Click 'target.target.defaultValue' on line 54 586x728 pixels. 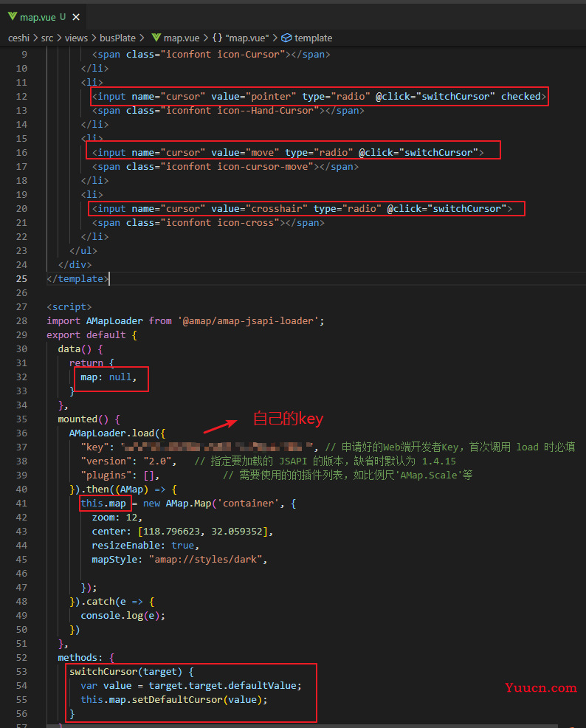(x=222, y=685)
